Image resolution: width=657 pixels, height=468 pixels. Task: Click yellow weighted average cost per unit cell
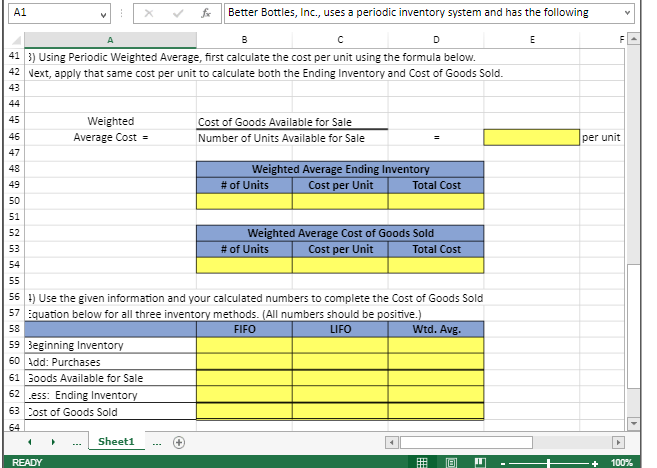tap(532, 137)
